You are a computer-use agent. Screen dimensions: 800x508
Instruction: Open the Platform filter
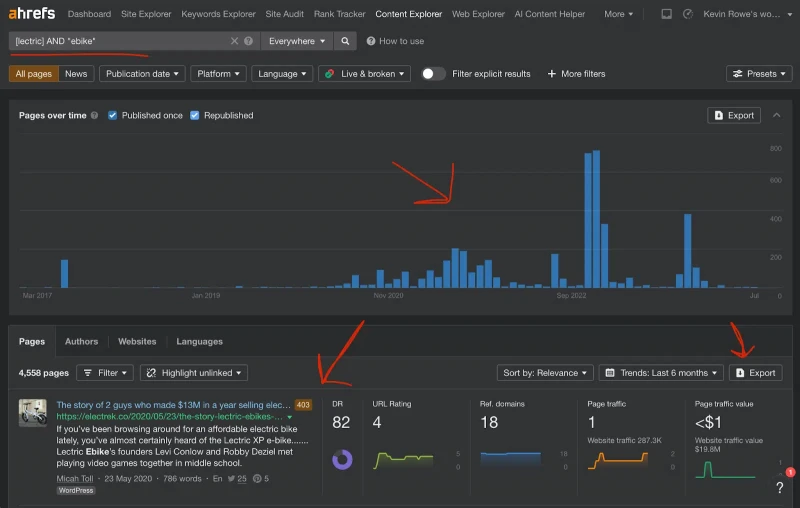click(x=218, y=73)
